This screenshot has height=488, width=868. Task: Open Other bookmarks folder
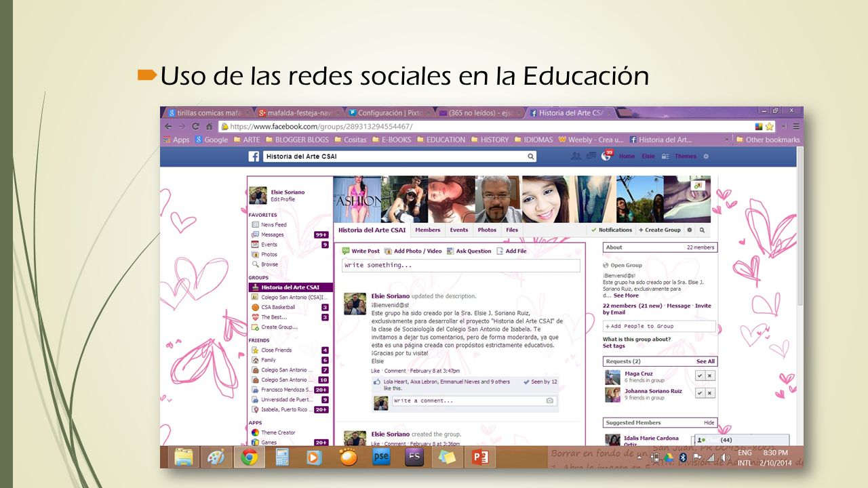pyautogui.click(x=768, y=140)
